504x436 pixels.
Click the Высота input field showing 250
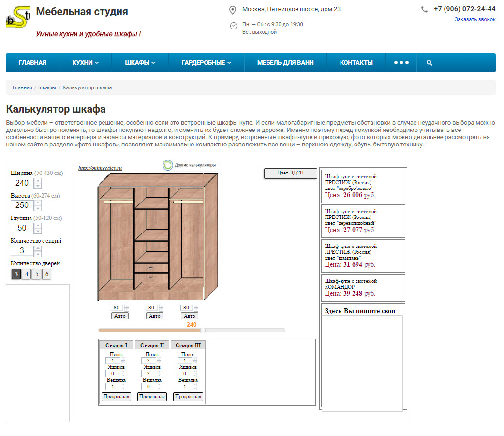22,205
